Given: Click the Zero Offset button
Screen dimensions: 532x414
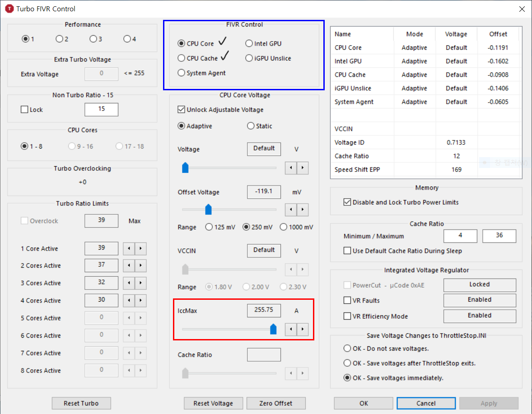Looking at the screenshot, I should [x=276, y=403].
